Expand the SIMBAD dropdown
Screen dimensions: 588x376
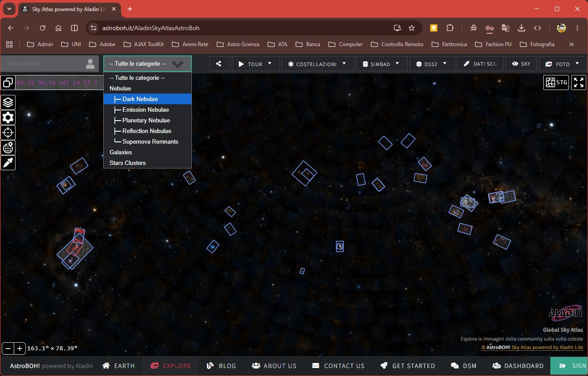coord(382,64)
